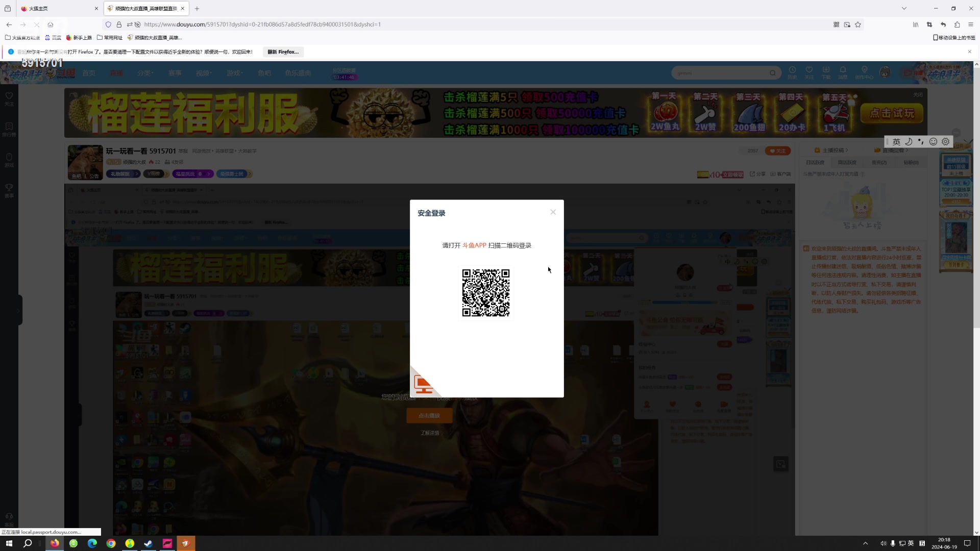This screenshot has height=551, width=980.
Task: Open the 关注 heart icon in header
Action: pyautogui.click(x=809, y=72)
